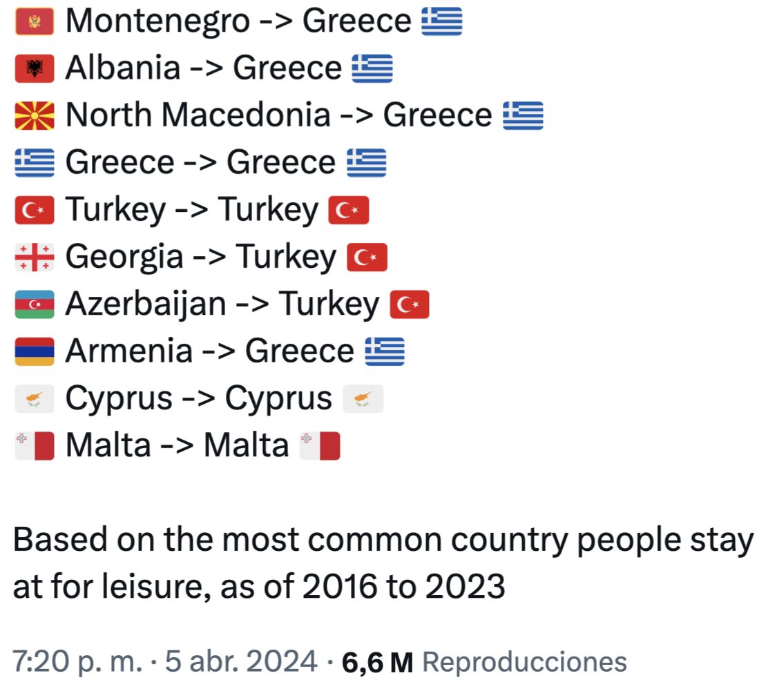Click the Turkey flag after Azerbaijan line
The height and width of the screenshot is (700, 768).
coord(410,304)
